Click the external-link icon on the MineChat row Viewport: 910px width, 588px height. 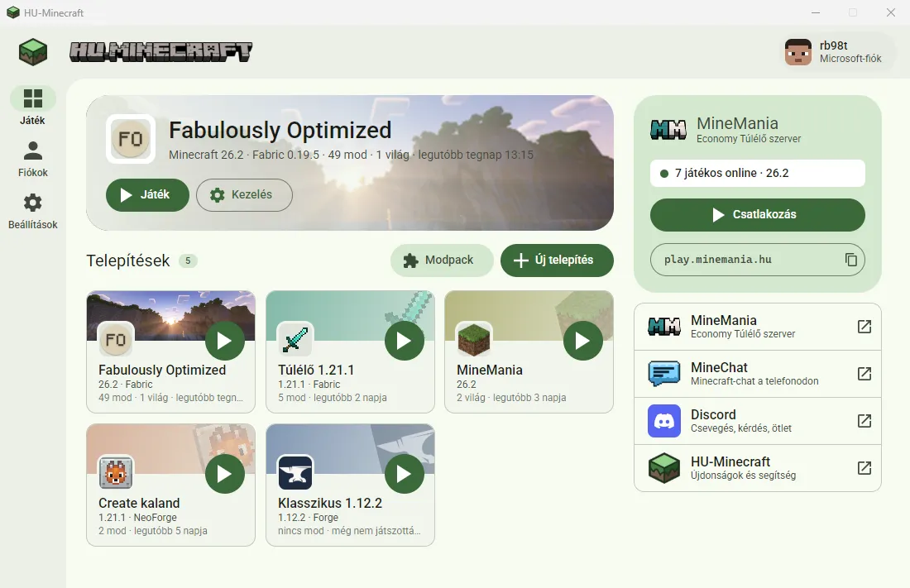click(864, 374)
